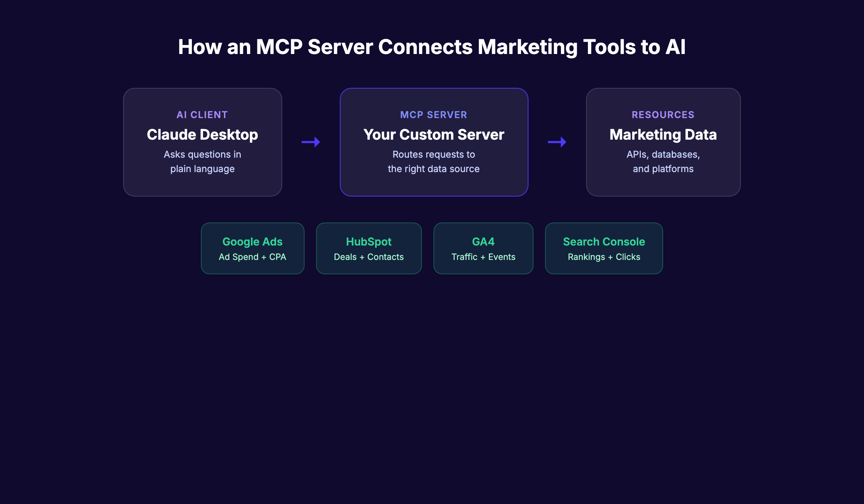The width and height of the screenshot is (864, 504).
Task: Click the GA4 Traffic + Events card
Action: pos(483,248)
